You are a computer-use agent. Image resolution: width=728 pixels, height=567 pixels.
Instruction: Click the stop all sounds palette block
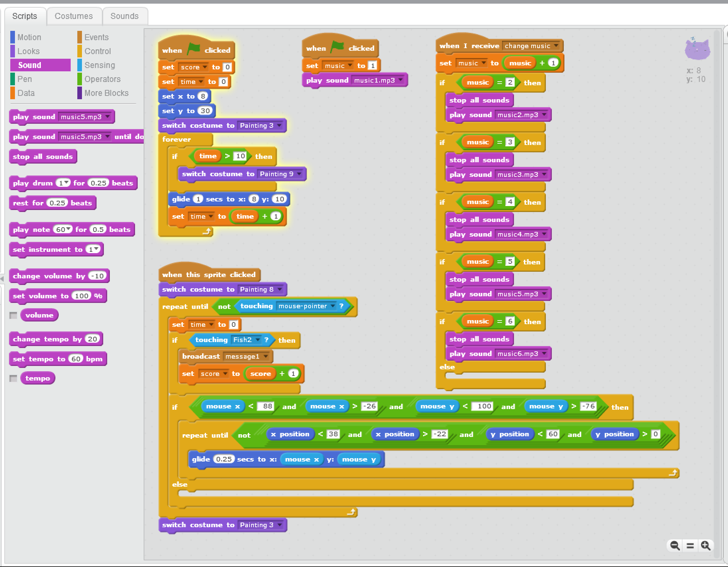[43, 157]
